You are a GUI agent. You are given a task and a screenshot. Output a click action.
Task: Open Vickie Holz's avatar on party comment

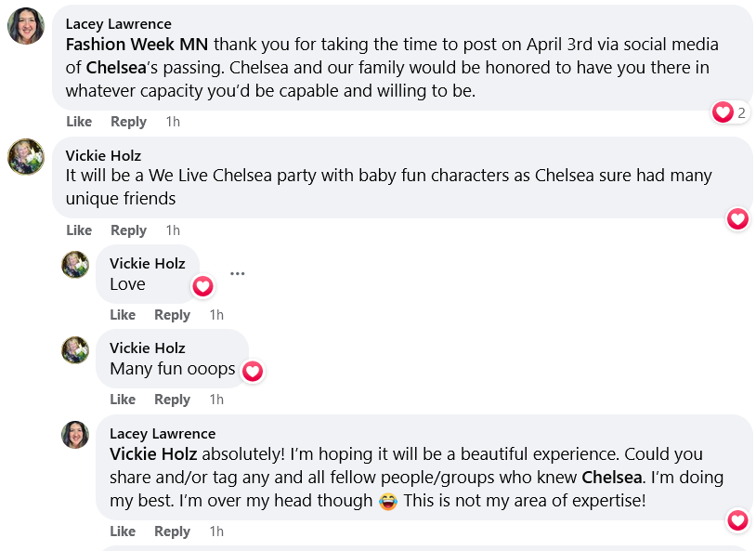pos(26,157)
